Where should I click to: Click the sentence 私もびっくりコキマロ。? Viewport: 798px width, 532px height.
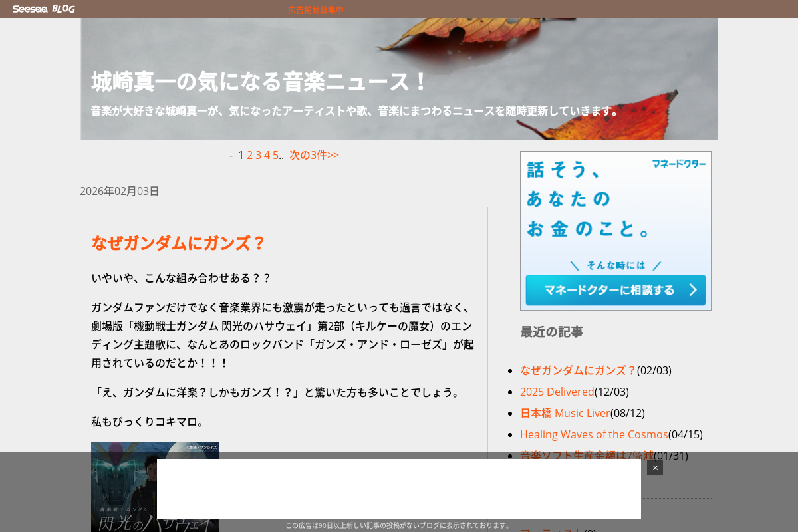pos(150,422)
